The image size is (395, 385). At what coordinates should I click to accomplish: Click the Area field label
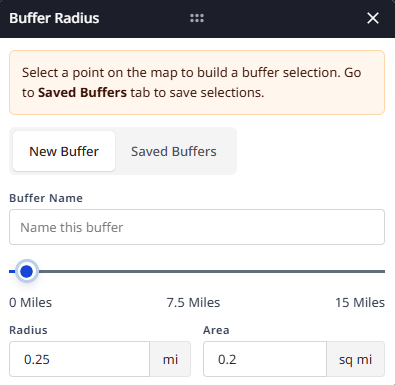click(x=216, y=330)
